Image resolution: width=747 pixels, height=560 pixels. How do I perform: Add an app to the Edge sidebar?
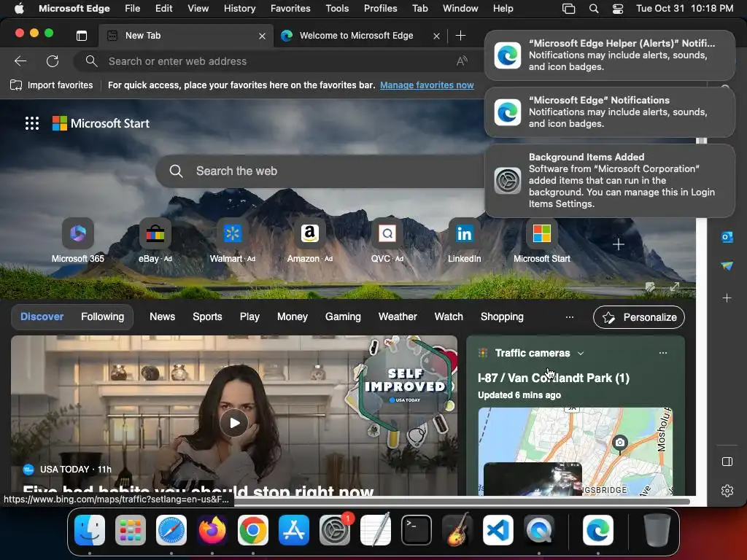tap(727, 298)
